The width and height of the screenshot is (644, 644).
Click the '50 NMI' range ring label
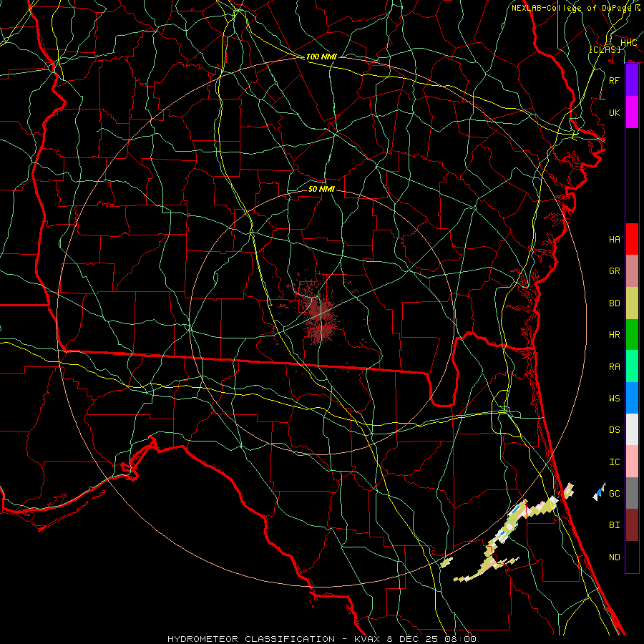(321, 189)
